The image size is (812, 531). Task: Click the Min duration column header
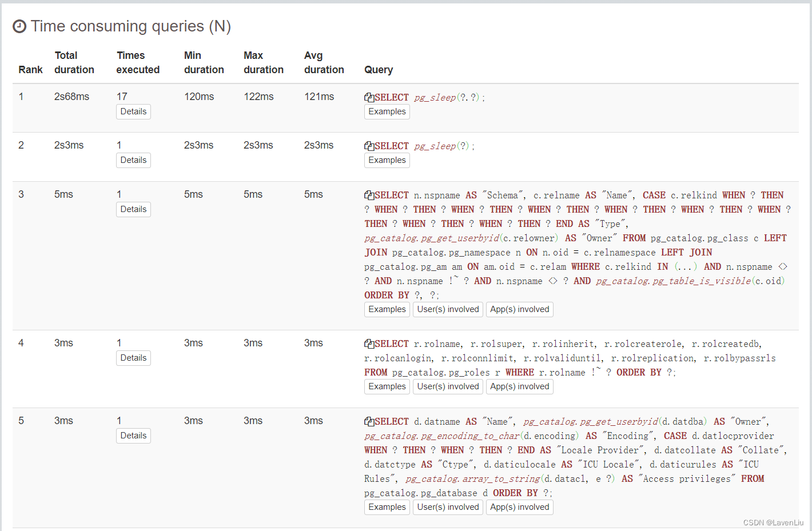[x=204, y=63]
